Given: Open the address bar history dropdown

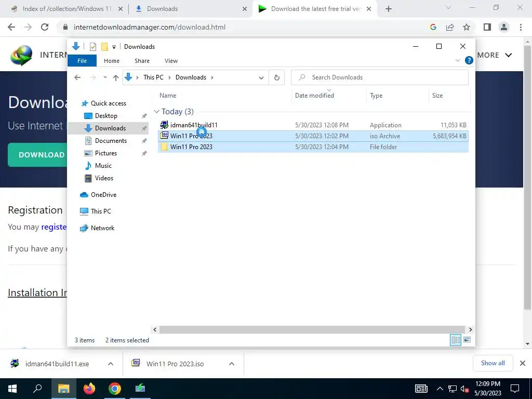Looking at the screenshot, I should [261, 78].
